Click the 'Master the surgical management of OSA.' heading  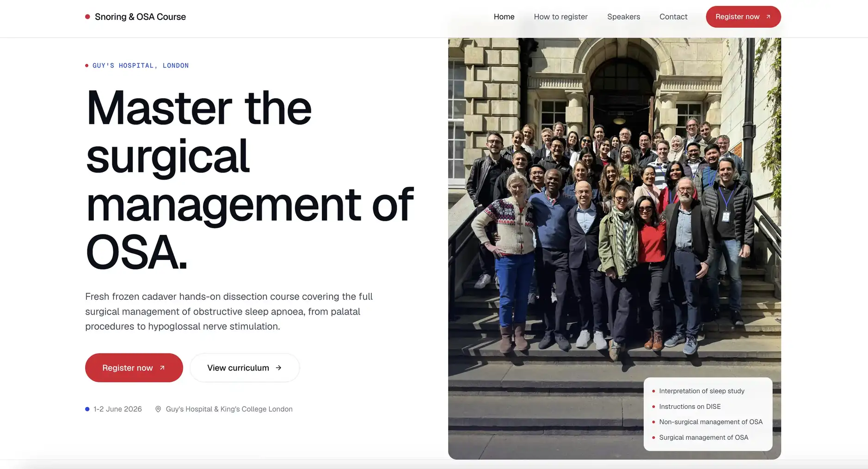coord(250,179)
